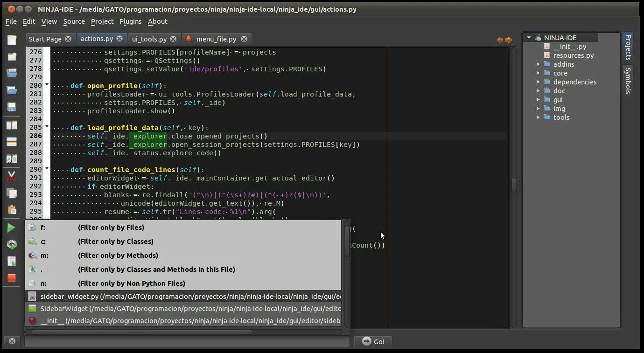Screen dimensions: 644x353
Task: Click the Save floppy disk icon
Action: (12, 107)
